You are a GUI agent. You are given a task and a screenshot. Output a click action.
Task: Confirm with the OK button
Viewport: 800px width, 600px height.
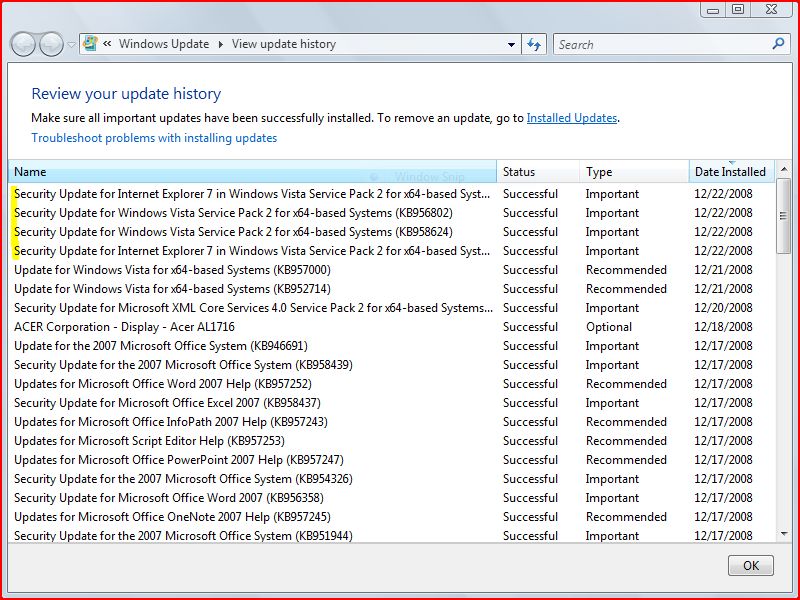(x=751, y=565)
